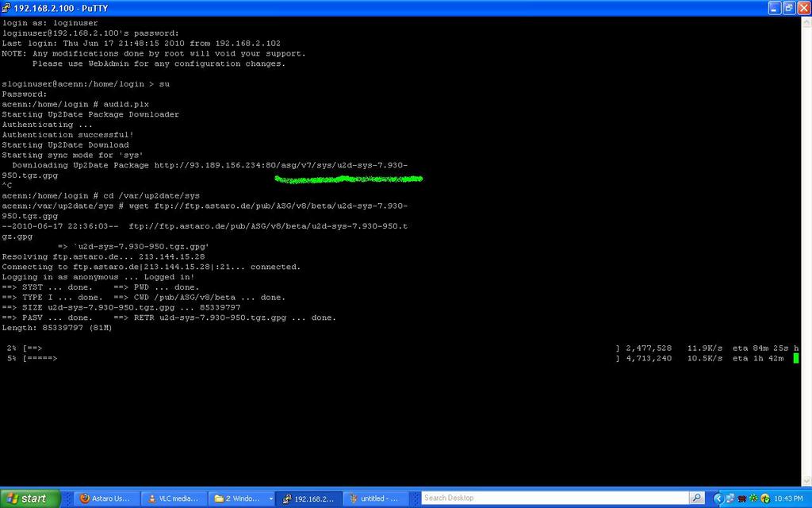Viewport: 812px width, 508px height.
Task: Expand the grouped windows dropdown arrow
Action: pos(270,498)
